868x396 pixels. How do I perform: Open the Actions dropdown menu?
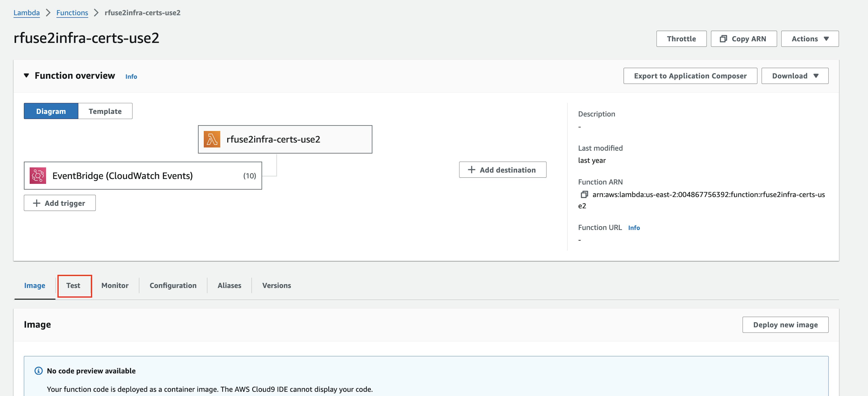click(x=809, y=39)
